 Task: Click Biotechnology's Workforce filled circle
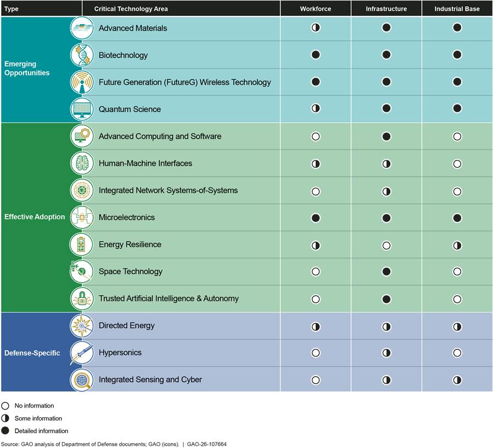coord(316,55)
